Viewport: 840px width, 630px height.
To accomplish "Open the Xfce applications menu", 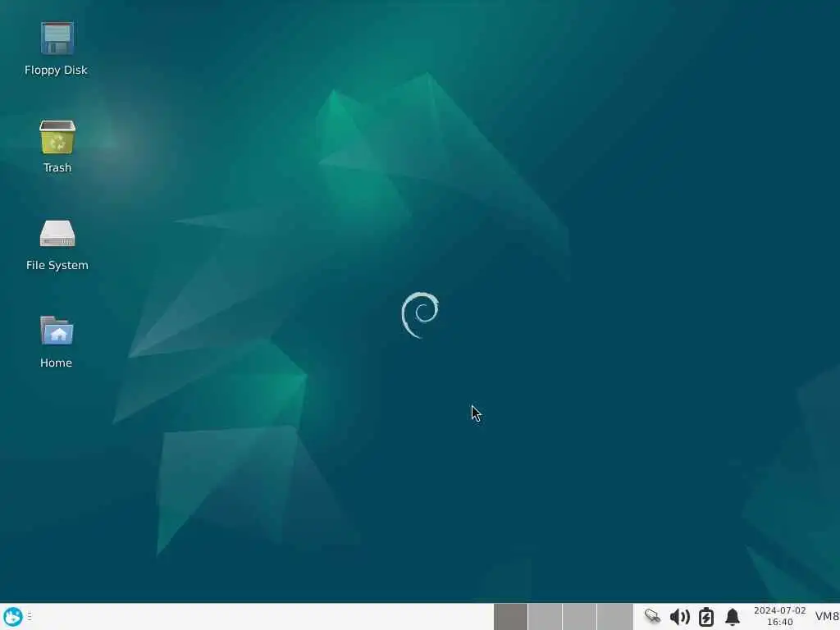I will [x=12, y=617].
